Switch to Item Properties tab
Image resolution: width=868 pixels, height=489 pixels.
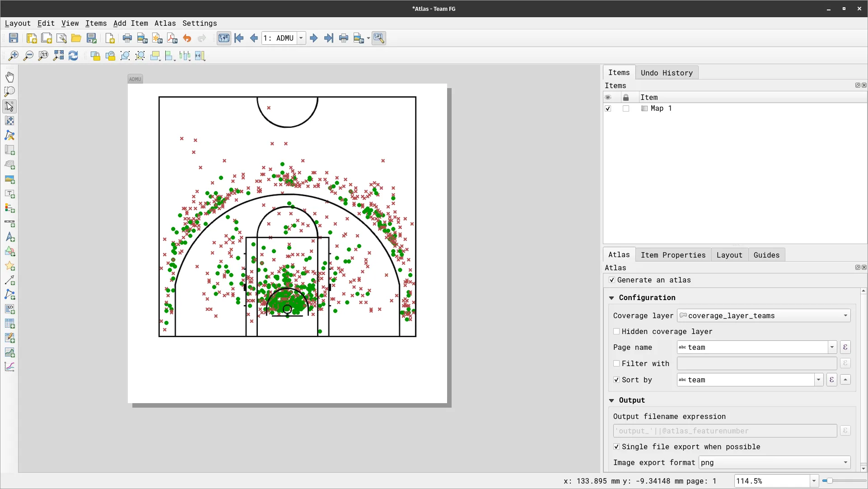[673, 255]
